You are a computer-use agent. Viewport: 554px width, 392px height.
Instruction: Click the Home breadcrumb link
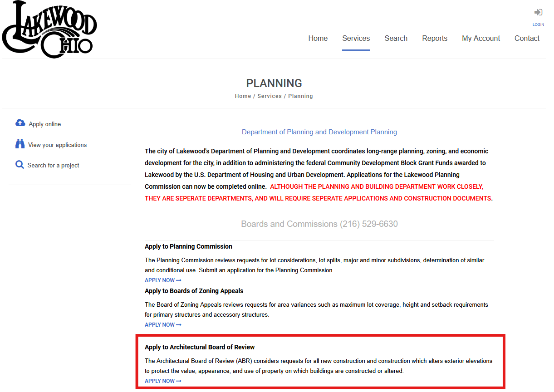click(243, 96)
